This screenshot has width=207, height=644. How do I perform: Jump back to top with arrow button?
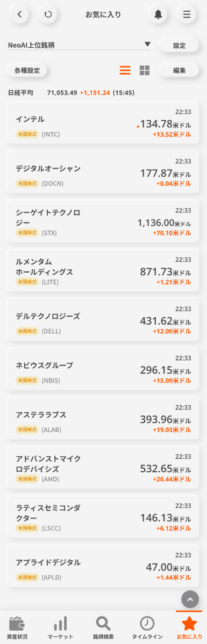[190, 599]
